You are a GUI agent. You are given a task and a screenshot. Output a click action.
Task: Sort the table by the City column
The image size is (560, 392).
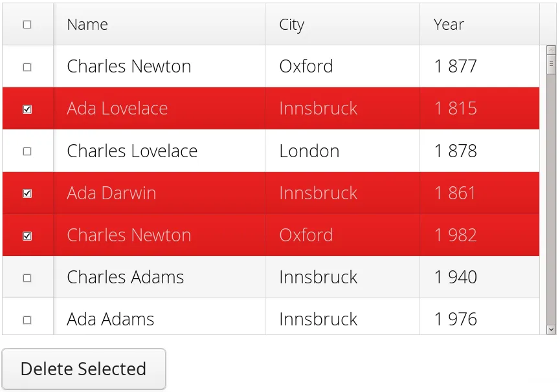click(x=291, y=24)
